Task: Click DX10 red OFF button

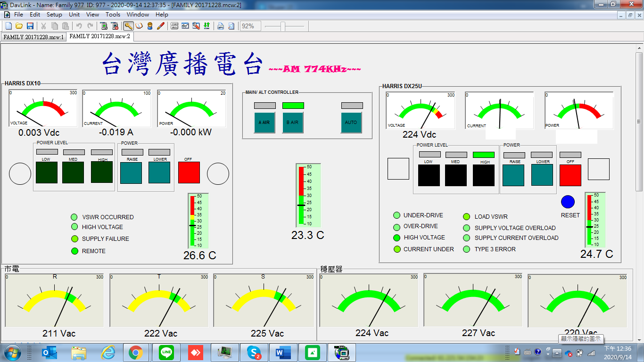Action: (189, 172)
